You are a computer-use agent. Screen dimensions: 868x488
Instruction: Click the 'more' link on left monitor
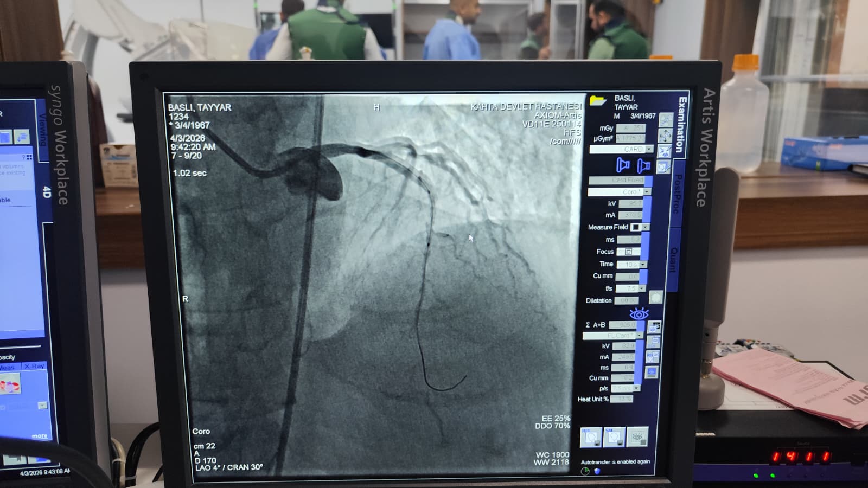point(39,436)
